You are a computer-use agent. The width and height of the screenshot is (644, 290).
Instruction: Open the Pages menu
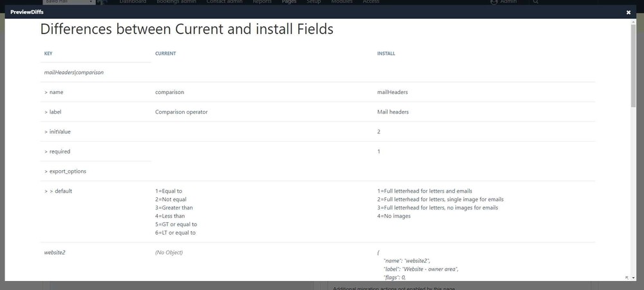coord(289,2)
